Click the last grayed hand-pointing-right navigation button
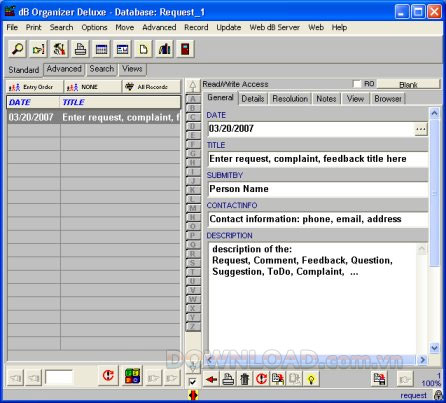 click(172, 378)
